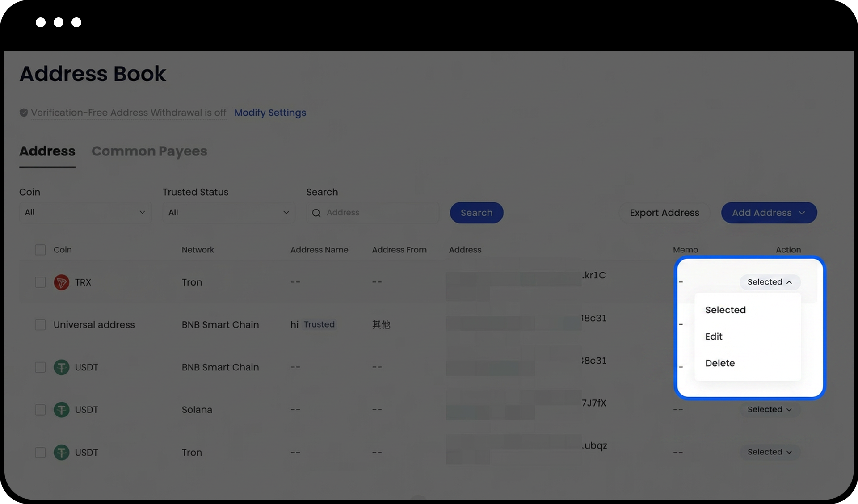
Task: Expand Selected dropdown in Solana row
Action: click(770, 410)
